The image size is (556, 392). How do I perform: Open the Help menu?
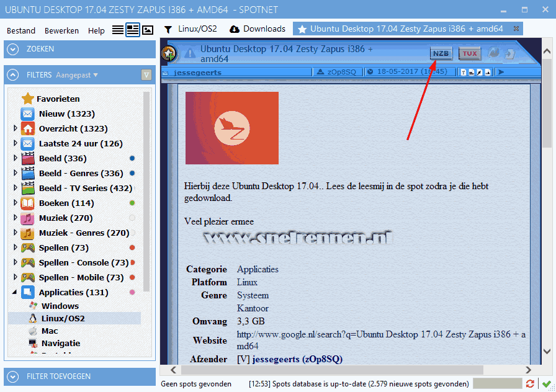[96, 31]
